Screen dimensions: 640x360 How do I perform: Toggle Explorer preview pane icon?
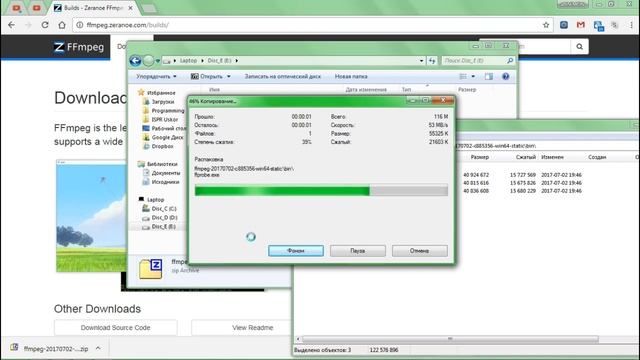click(489, 76)
